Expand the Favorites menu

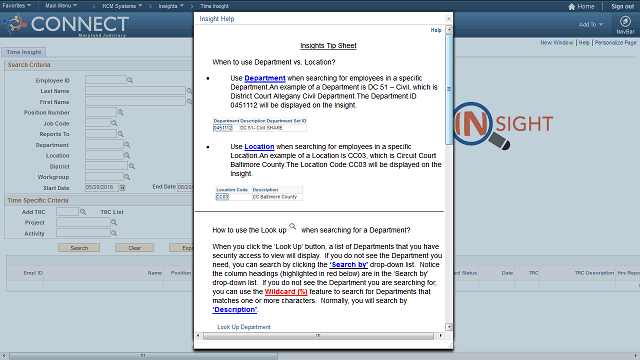pyautogui.click(x=17, y=6)
